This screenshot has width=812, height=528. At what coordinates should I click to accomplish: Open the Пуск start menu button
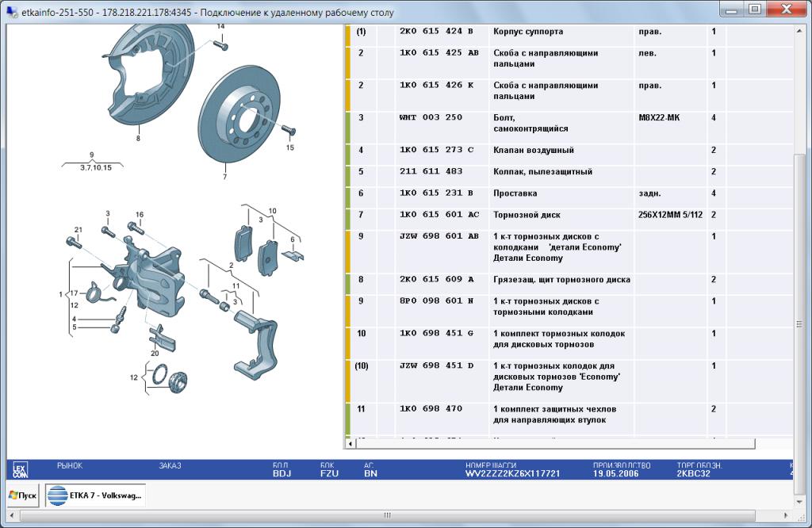coord(23,495)
